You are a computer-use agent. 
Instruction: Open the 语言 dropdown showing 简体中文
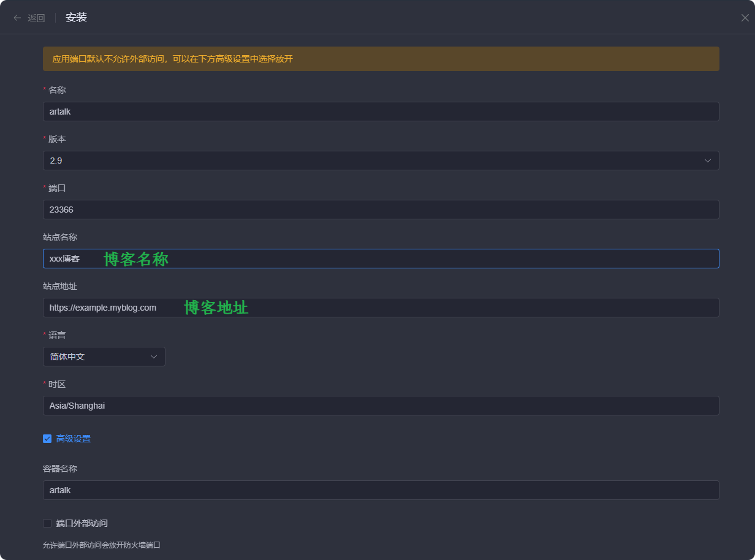click(98, 357)
